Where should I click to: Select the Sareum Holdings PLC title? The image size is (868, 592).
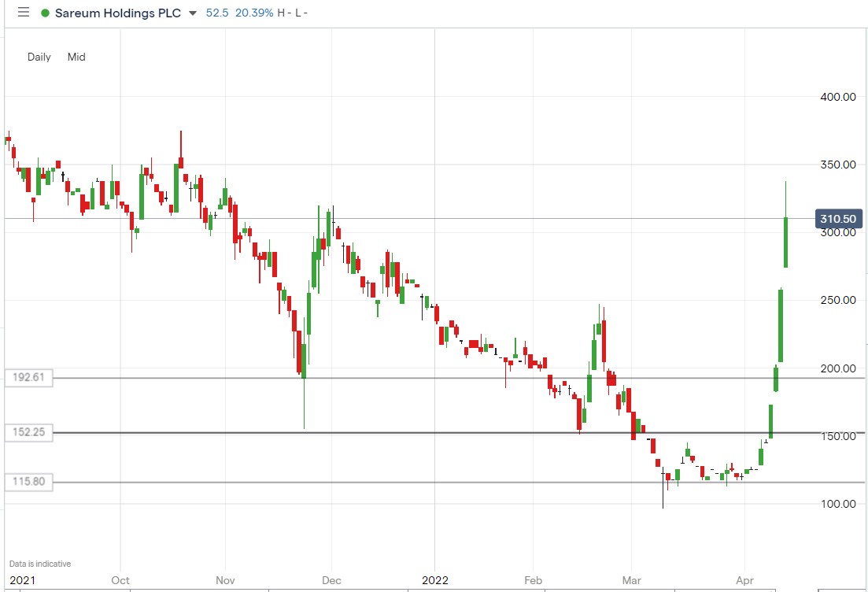click(x=116, y=13)
